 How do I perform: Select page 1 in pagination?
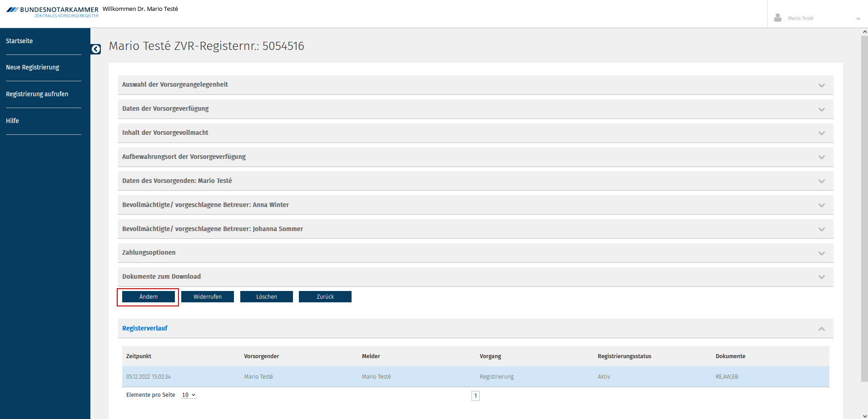pyautogui.click(x=476, y=396)
